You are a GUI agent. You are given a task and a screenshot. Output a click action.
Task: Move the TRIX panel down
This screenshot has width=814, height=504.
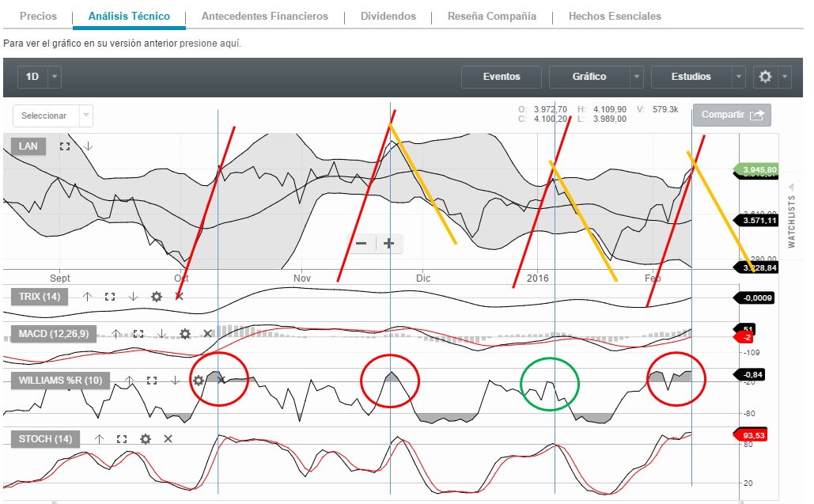pyautogui.click(x=133, y=297)
